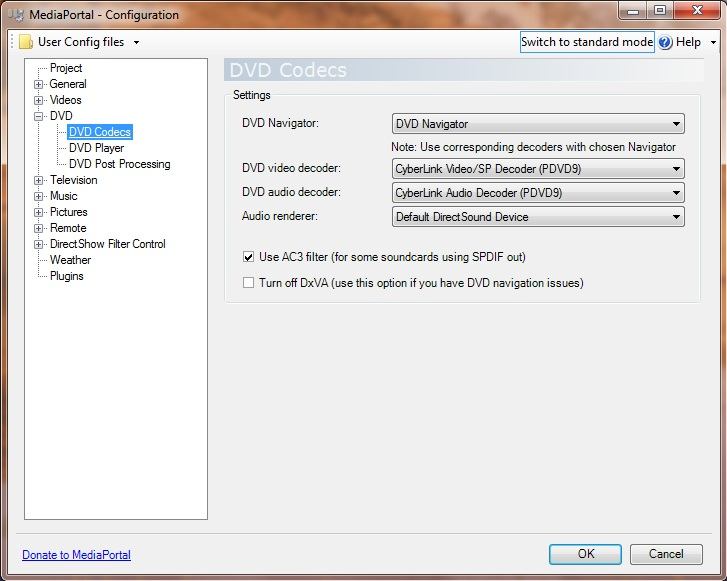Image resolution: width=727 pixels, height=581 pixels.
Task: Click the Settings group box caption
Action: 252,95
